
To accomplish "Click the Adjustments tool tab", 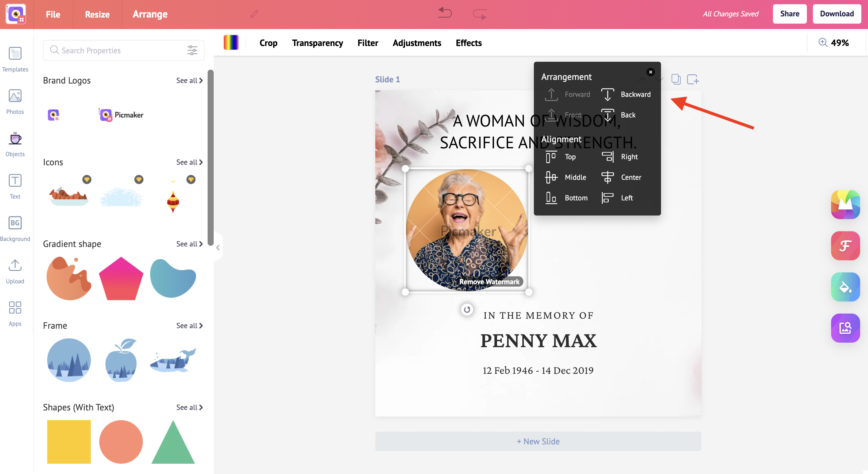I will pyautogui.click(x=416, y=43).
